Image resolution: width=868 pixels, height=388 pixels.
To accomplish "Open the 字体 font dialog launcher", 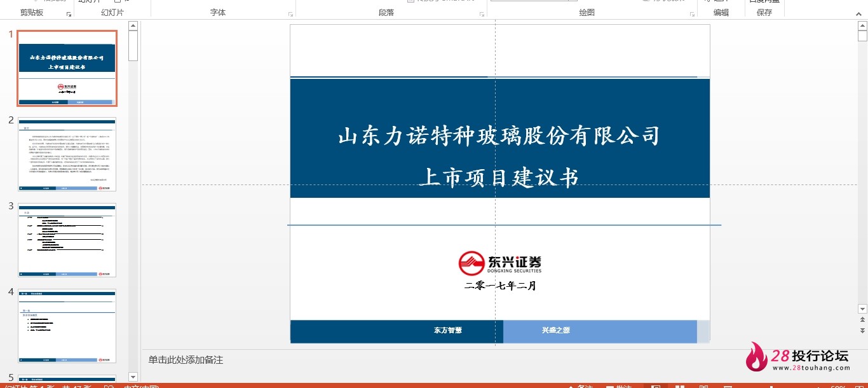I will pyautogui.click(x=291, y=13).
